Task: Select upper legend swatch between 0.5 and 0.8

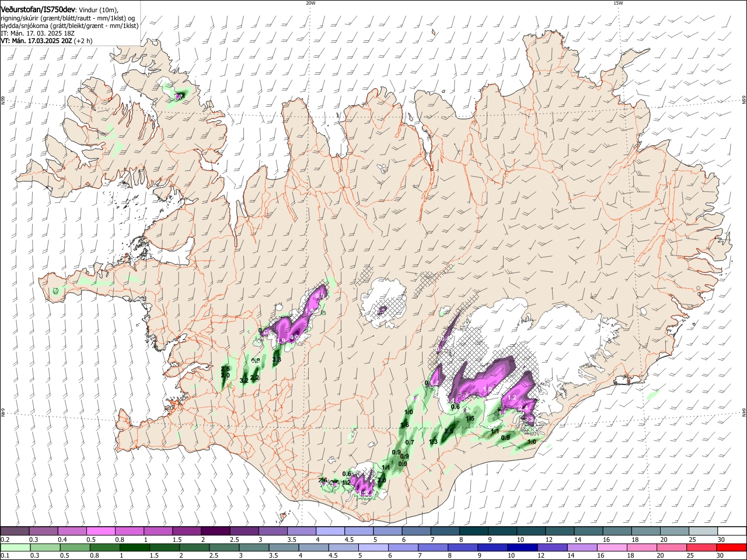Action: (x=100, y=531)
